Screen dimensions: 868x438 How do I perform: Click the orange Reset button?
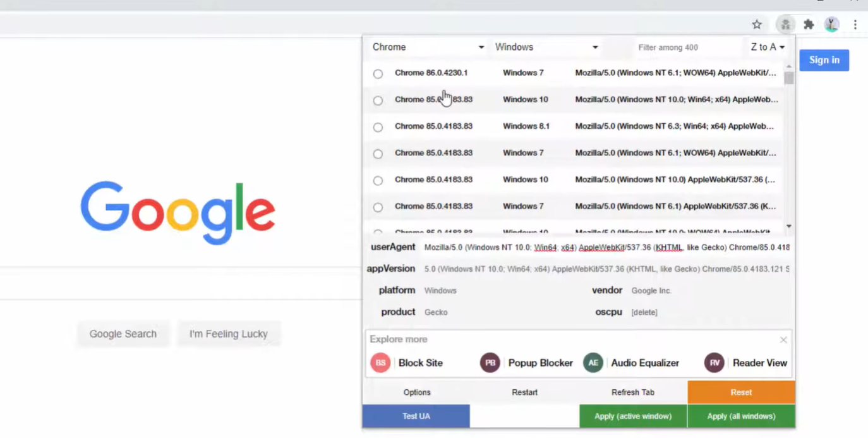pos(742,392)
